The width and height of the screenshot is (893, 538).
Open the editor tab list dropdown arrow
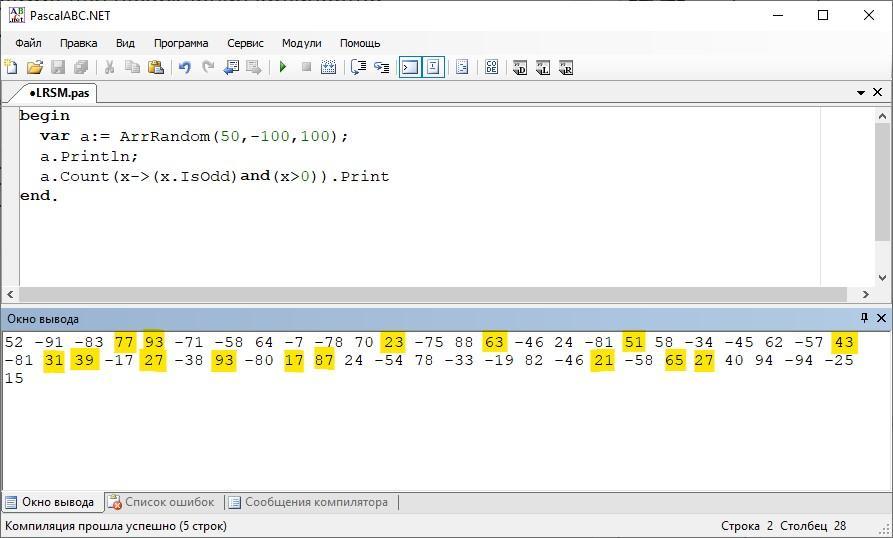click(861, 93)
